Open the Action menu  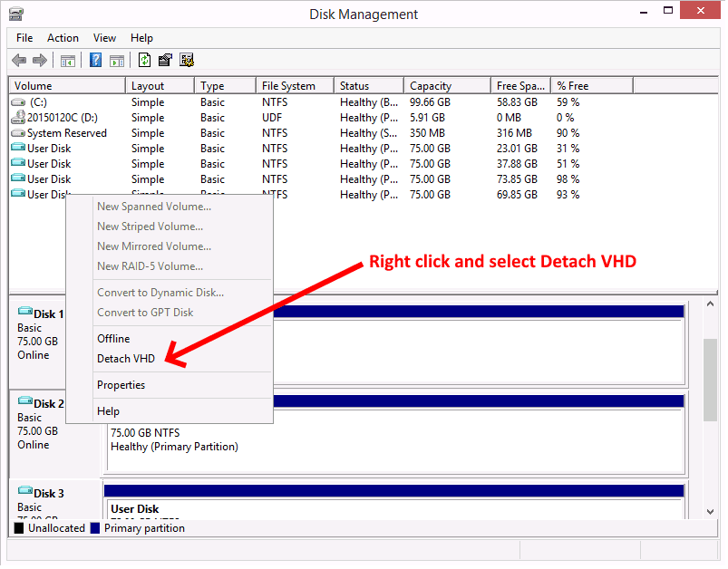point(63,38)
